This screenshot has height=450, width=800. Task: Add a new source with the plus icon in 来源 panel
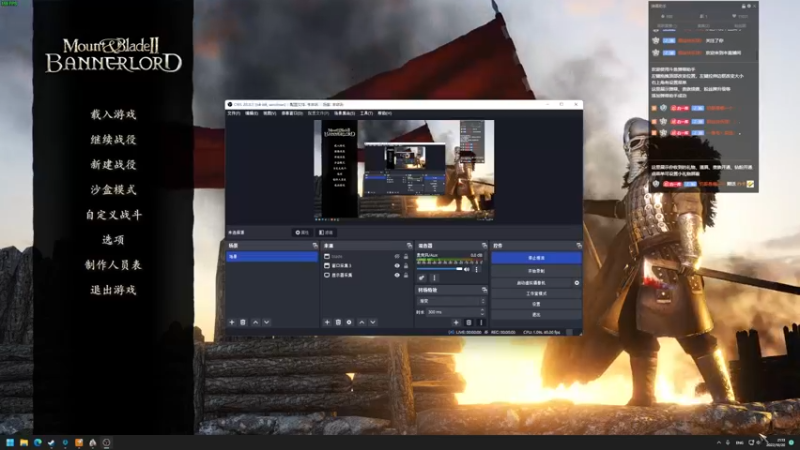pyautogui.click(x=327, y=322)
